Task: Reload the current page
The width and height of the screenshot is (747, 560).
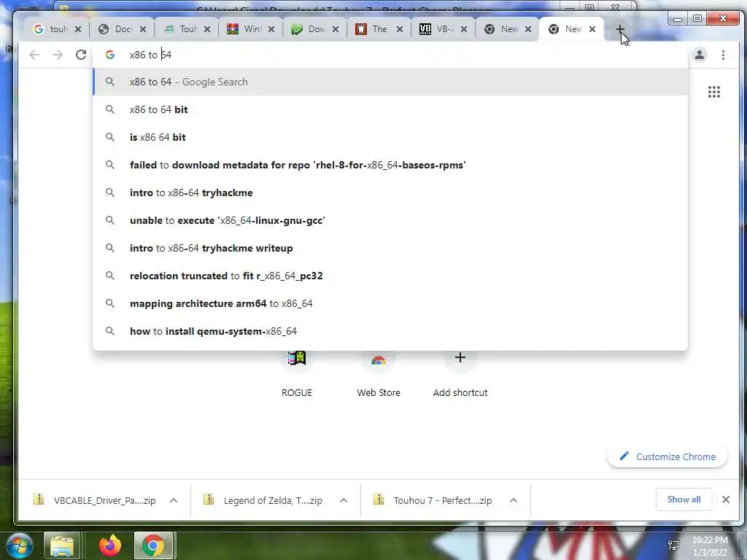Action: point(81,55)
